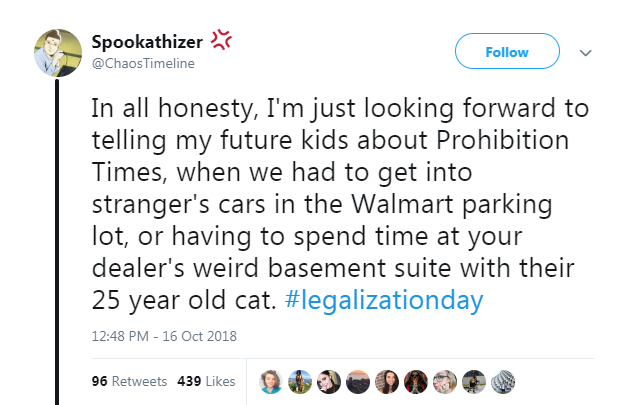Click the red anger emoji beside Spookathizer
This screenshot has height=405, width=632.
[x=221, y=41]
